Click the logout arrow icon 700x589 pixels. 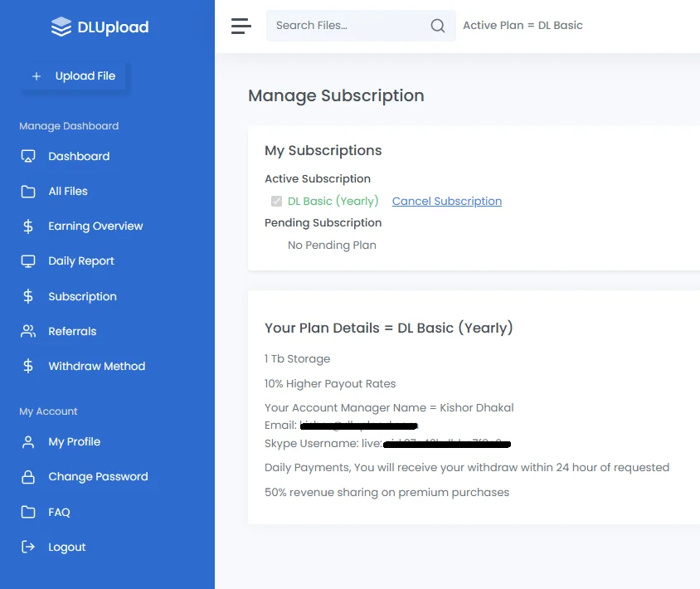click(28, 547)
